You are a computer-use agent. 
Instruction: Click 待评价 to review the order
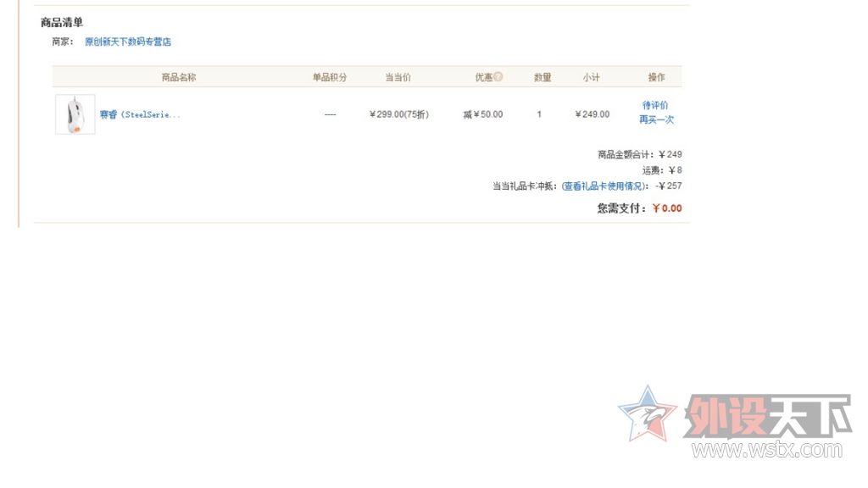tap(655, 105)
